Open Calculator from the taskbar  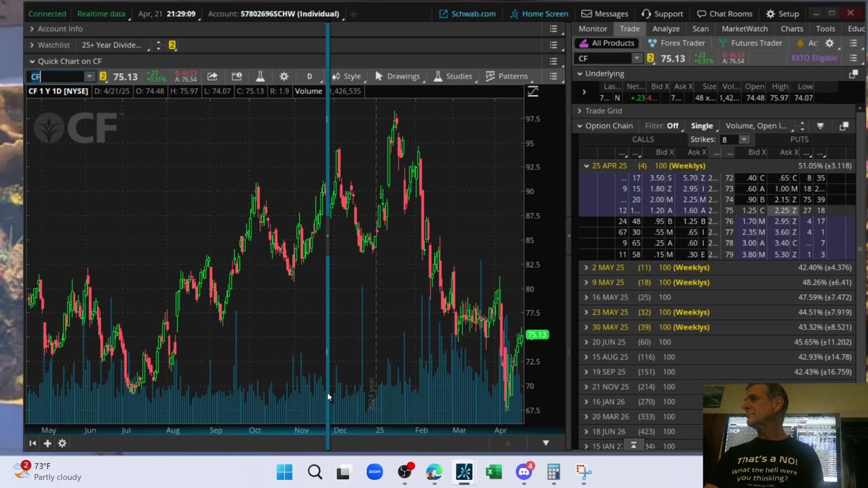point(553,472)
